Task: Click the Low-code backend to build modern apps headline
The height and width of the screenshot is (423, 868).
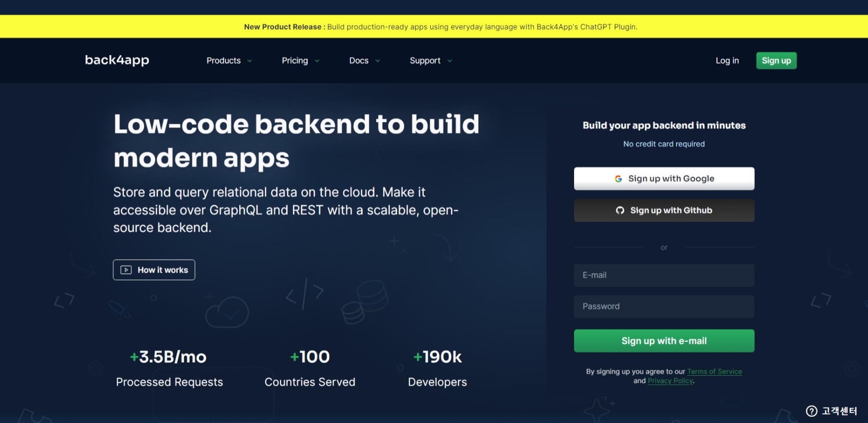Action: (296, 141)
